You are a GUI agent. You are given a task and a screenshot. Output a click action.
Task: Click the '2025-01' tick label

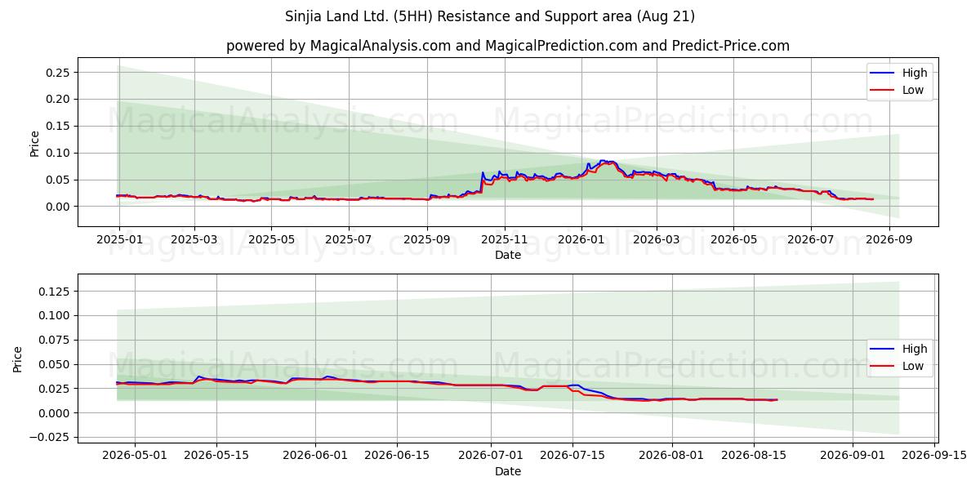pyautogui.click(x=119, y=239)
